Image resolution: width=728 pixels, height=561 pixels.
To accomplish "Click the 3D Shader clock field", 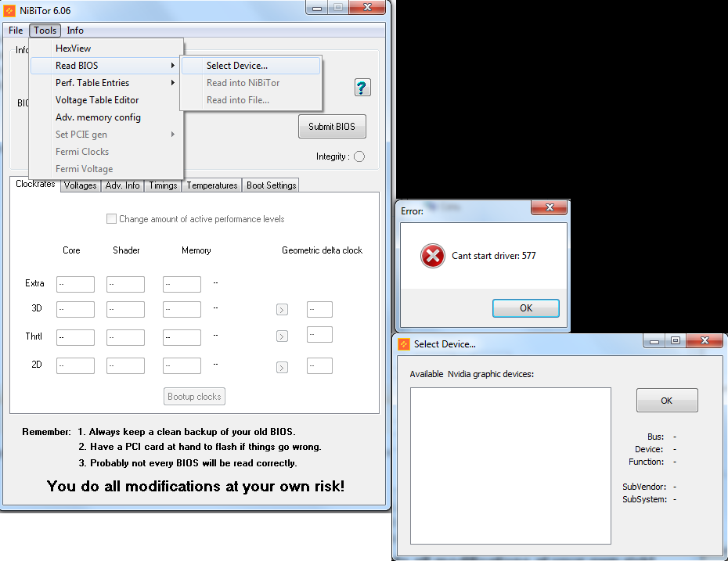I will (125, 310).
